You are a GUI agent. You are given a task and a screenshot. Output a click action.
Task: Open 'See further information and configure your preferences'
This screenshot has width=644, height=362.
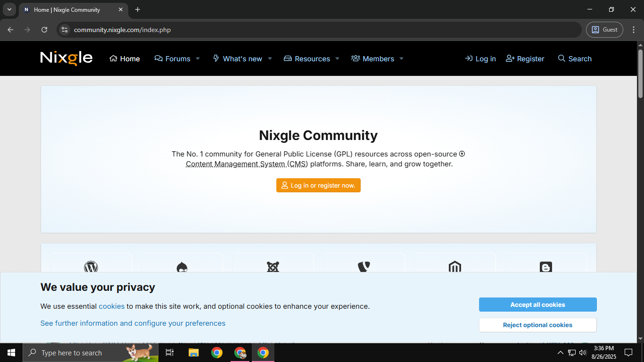pyautogui.click(x=133, y=323)
